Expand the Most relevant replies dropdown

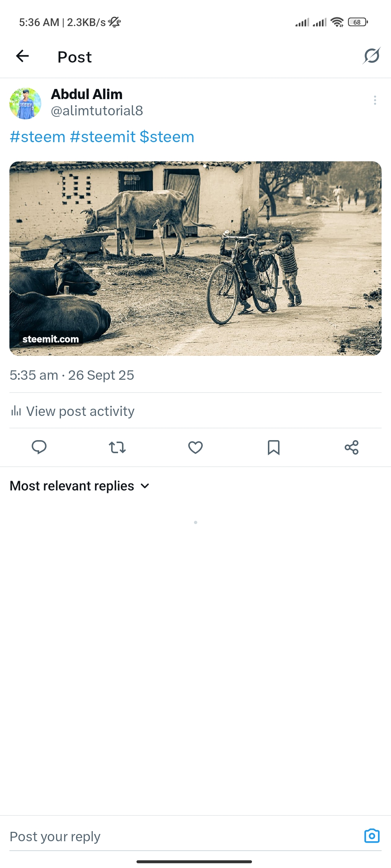72,486
